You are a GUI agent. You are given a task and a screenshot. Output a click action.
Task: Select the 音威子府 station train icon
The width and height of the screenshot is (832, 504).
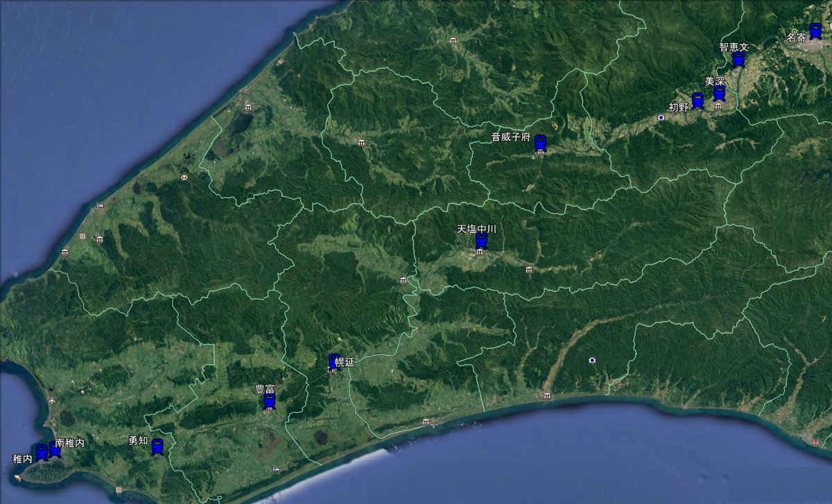pyautogui.click(x=541, y=144)
